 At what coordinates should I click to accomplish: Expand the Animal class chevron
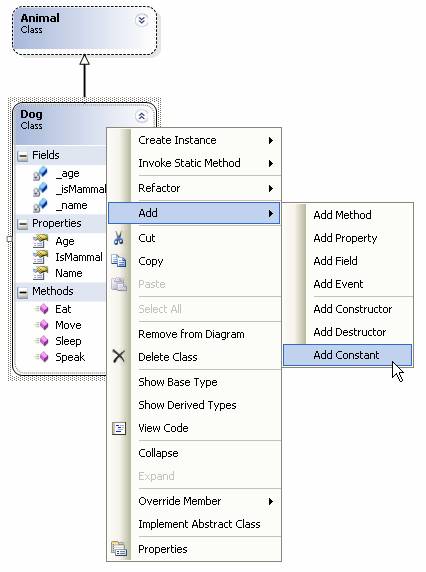(142, 20)
